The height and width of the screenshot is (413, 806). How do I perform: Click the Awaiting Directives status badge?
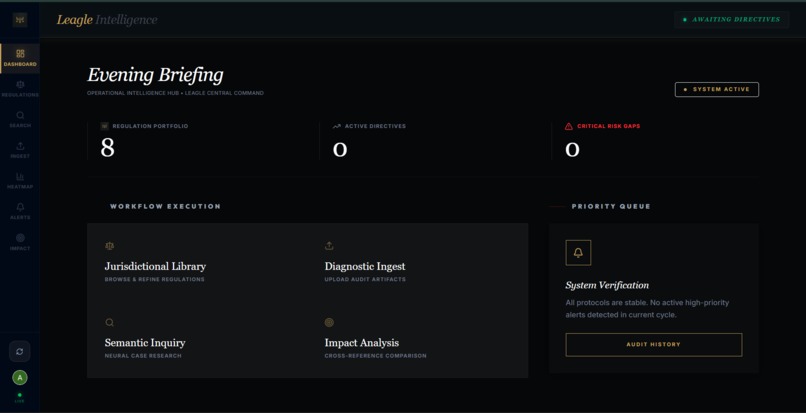pos(731,20)
